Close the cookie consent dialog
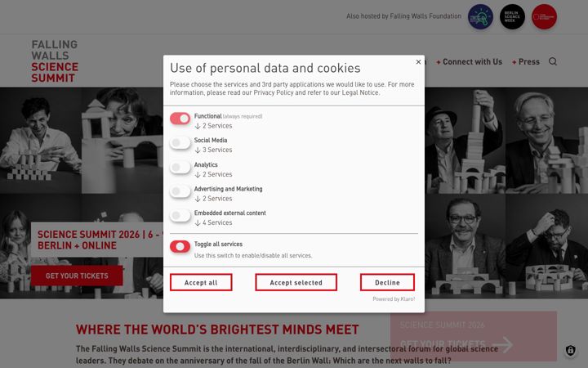 click(418, 62)
